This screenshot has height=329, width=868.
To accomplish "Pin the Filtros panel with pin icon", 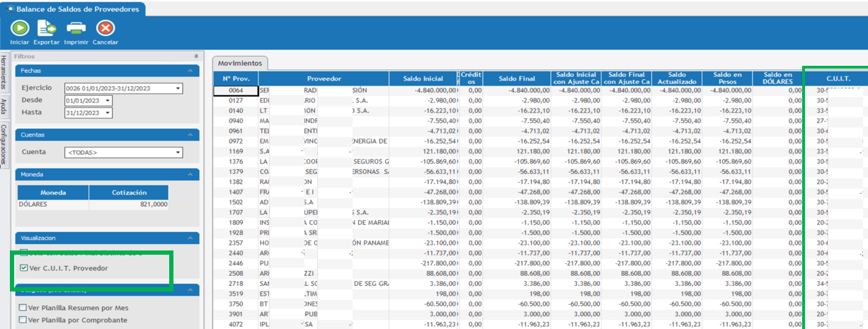I will click(x=196, y=56).
